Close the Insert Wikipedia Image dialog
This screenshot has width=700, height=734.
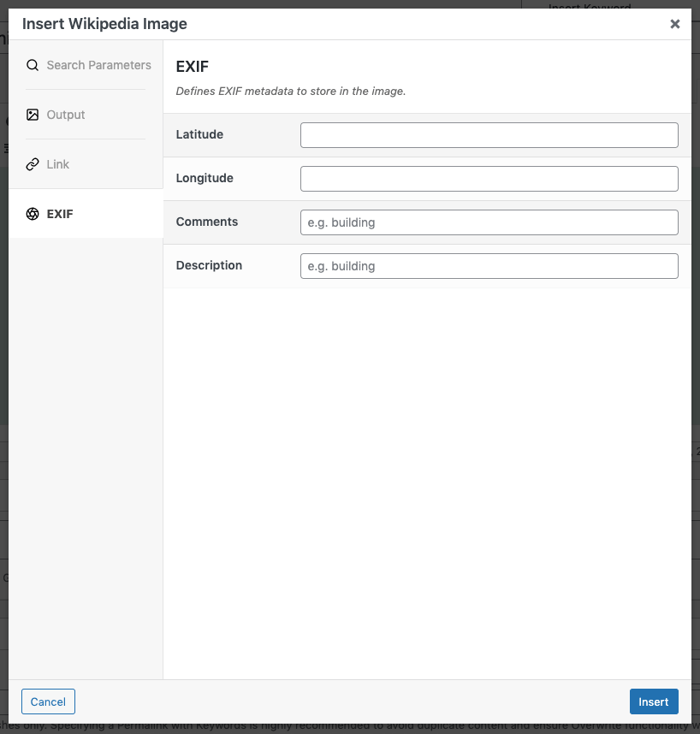674,24
